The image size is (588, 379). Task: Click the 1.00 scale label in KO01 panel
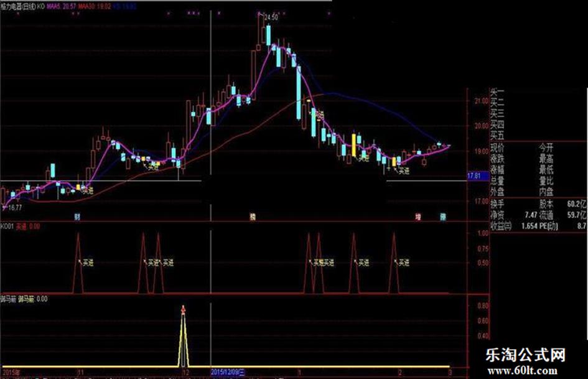pos(483,233)
